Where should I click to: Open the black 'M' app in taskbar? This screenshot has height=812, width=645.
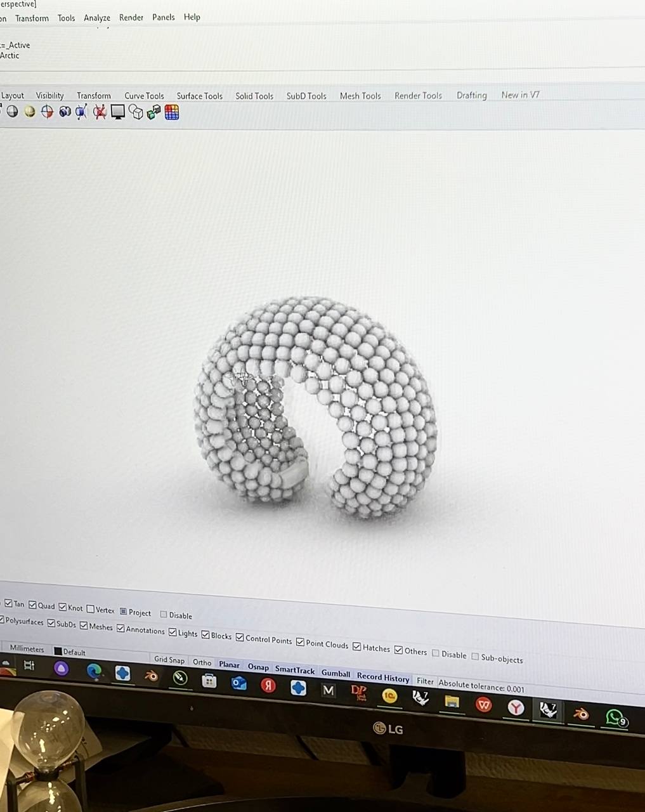328,690
